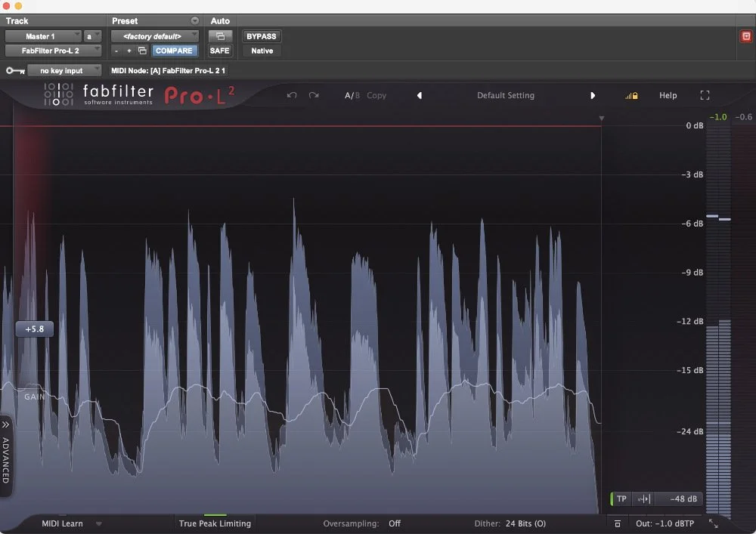Click the copy plug-in settings icon
756x534 pixels.
(142, 51)
